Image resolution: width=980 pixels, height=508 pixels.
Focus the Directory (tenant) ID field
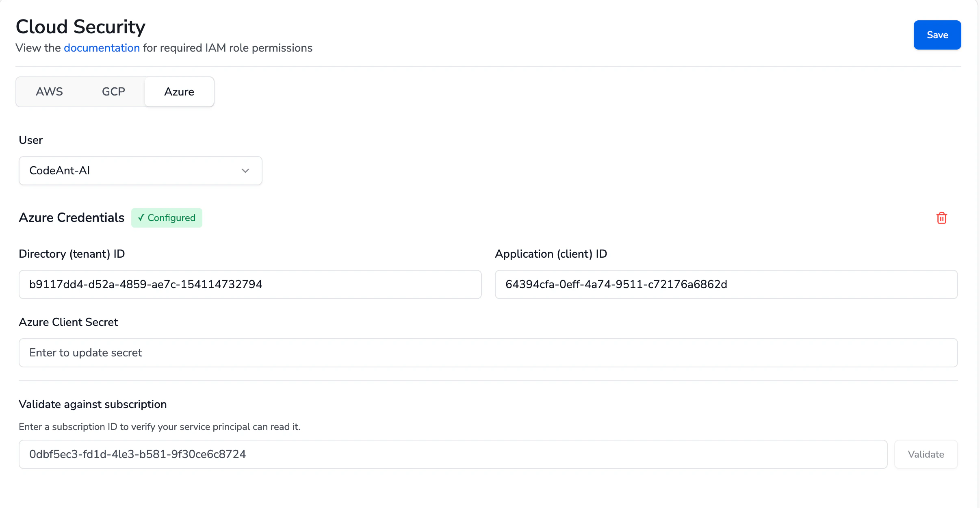250,284
